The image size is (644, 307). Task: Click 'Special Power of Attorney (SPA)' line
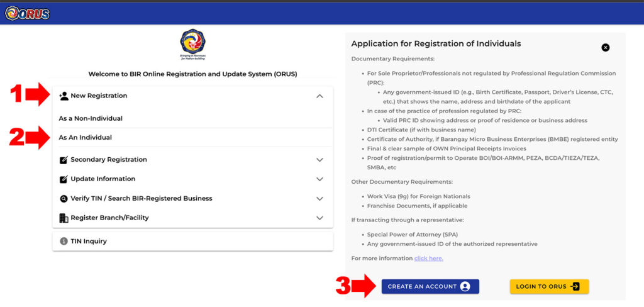click(x=413, y=235)
